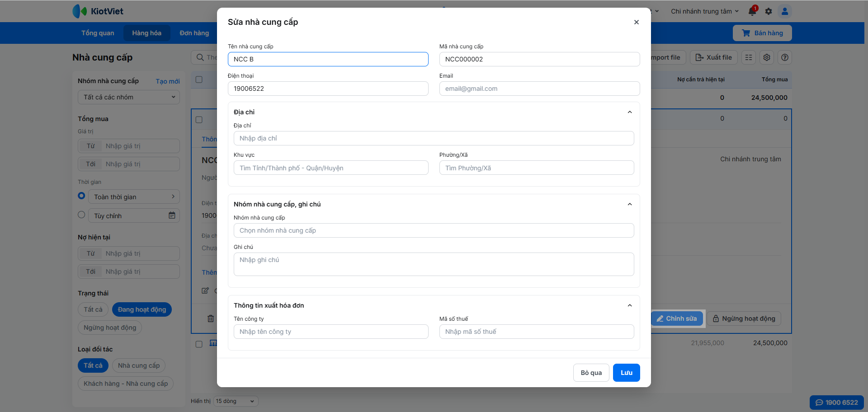Click the notification bell icon

(x=752, y=11)
